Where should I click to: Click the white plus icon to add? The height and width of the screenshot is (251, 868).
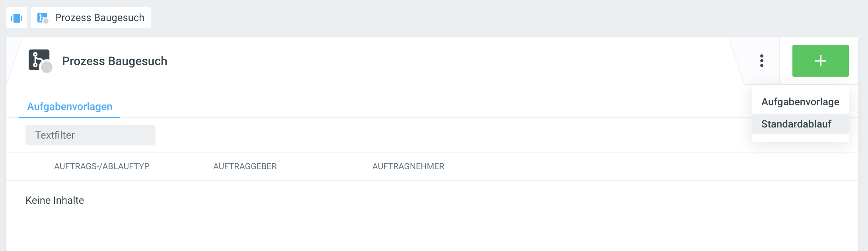[820, 61]
